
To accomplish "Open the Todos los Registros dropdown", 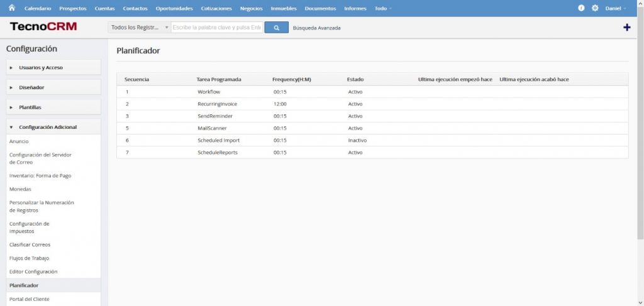I will click(139, 28).
